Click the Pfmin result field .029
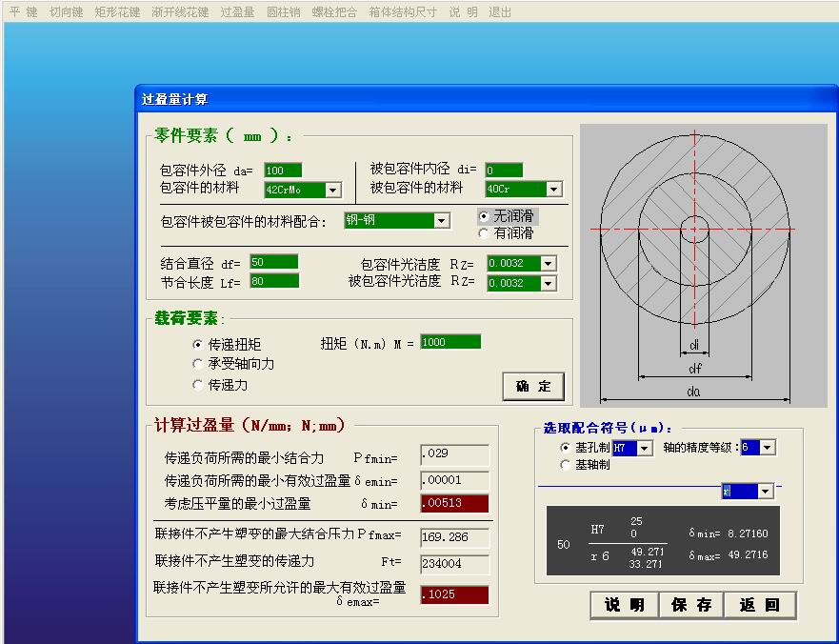This screenshot has width=839, height=644. pos(455,454)
